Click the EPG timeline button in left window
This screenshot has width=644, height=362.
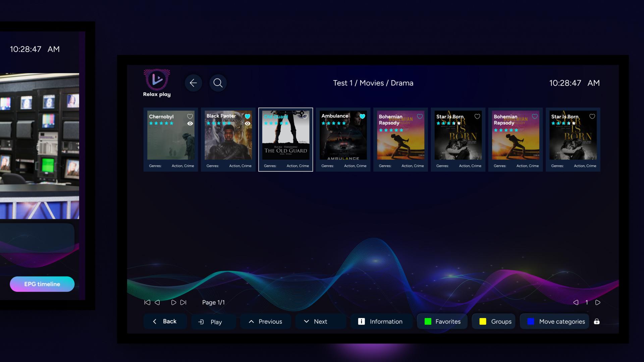42,284
